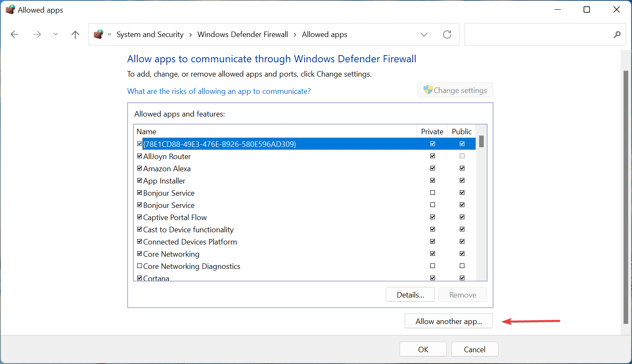
Task: Enable Private for Core Networking Diagnostics
Action: point(432,266)
